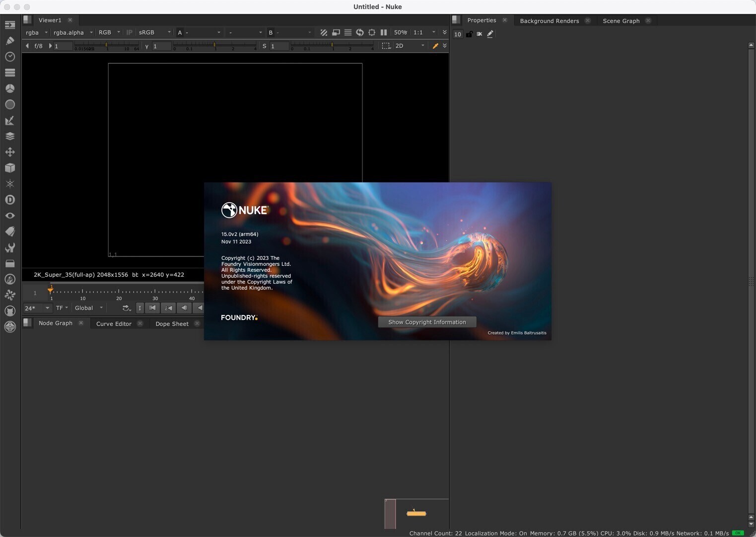The height and width of the screenshot is (537, 756).
Task: Open the Particles nodes menu
Action: pos(10,184)
